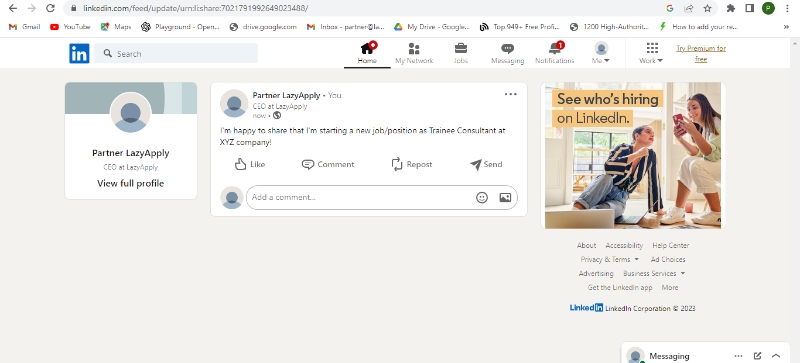Image resolution: width=800 pixels, height=363 pixels.
Task: Open Messaging in LinkedIn nav
Action: pos(507,54)
